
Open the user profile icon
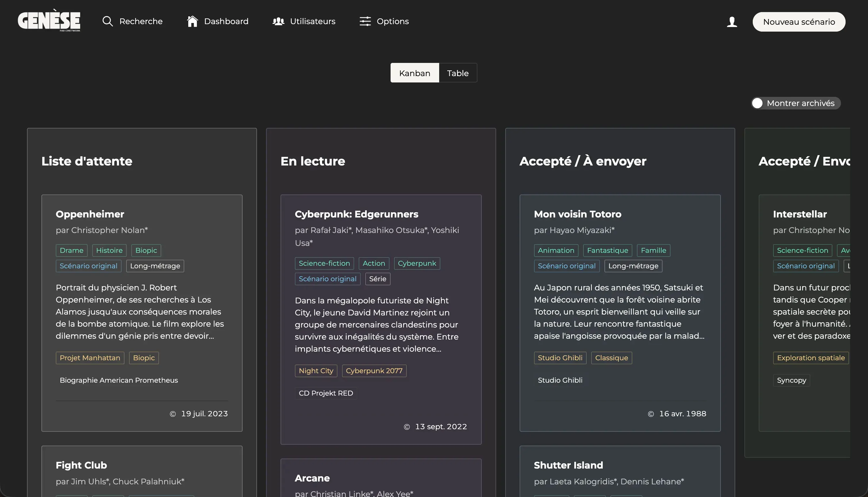732,22
